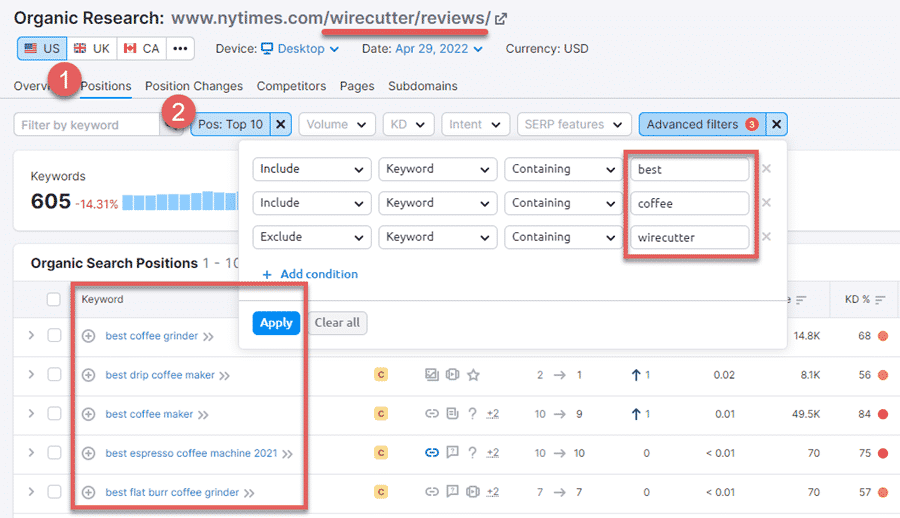Focus the 'Filter by keyword' input field
Viewport: 900px width, 518px height.
pyautogui.click(x=86, y=125)
